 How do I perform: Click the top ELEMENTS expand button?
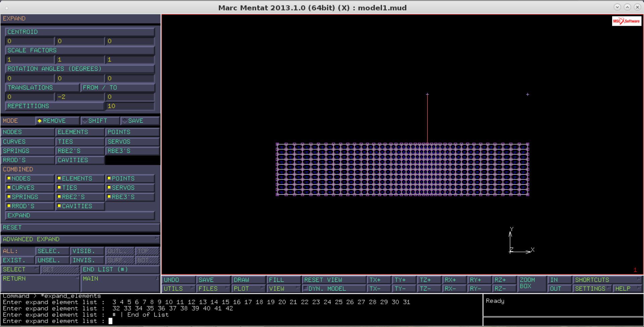click(80, 132)
